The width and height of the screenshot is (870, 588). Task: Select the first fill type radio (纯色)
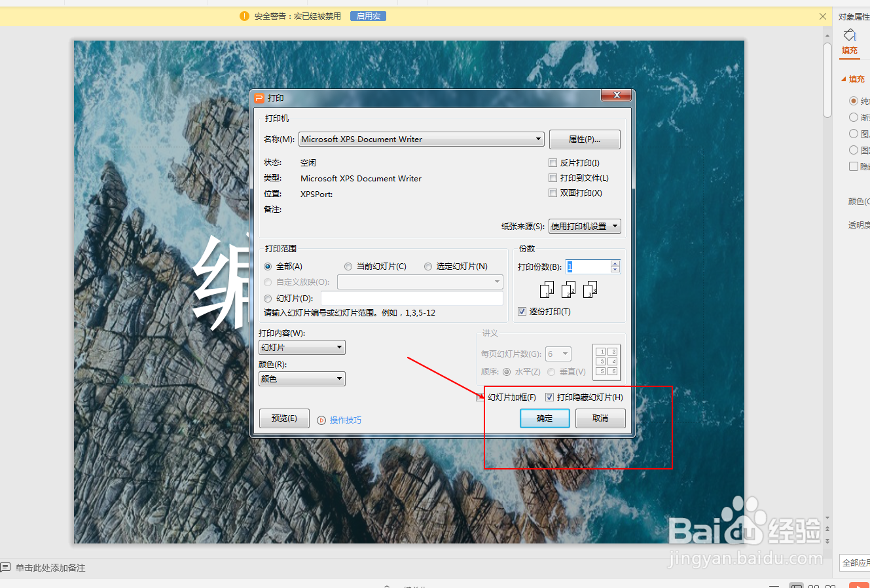tap(854, 101)
